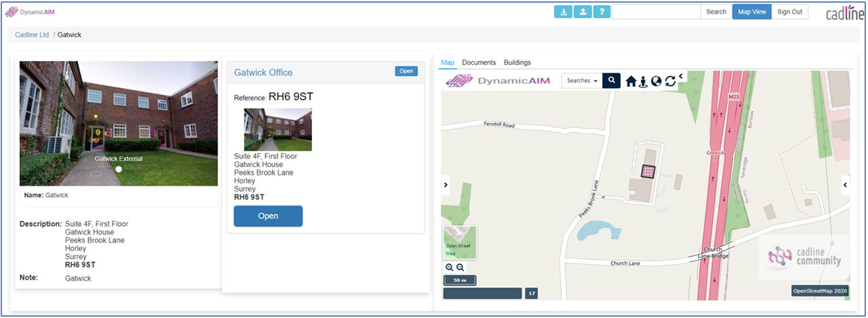Click the Cadline logo at top right
The width and height of the screenshot is (868, 318).
coord(844,13)
